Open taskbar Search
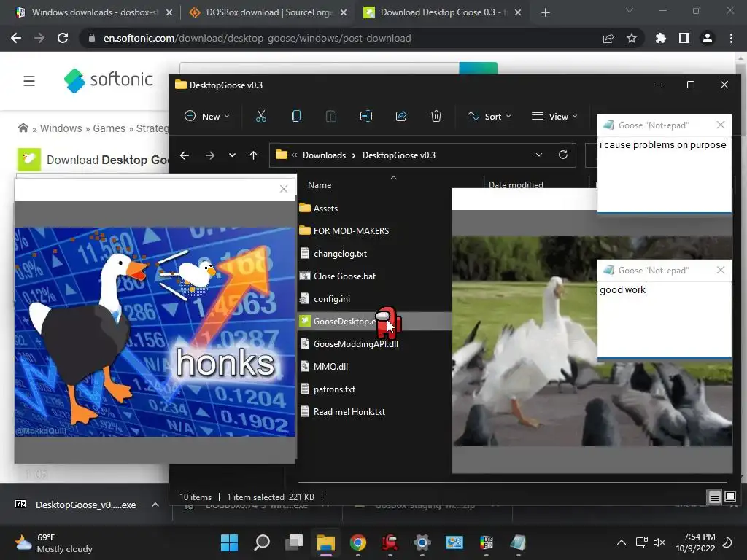 [262, 542]
